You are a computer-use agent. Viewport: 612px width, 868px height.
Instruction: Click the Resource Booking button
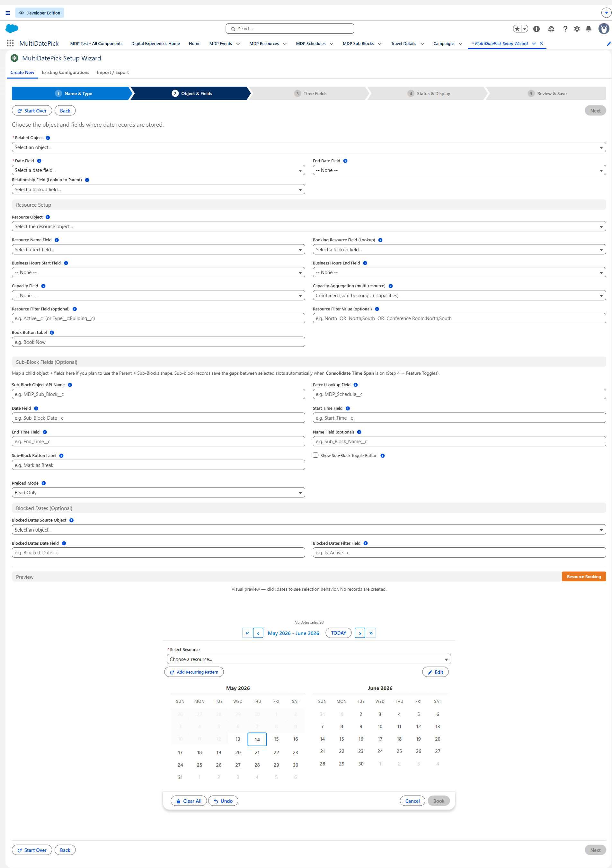(x=584, y=577)
